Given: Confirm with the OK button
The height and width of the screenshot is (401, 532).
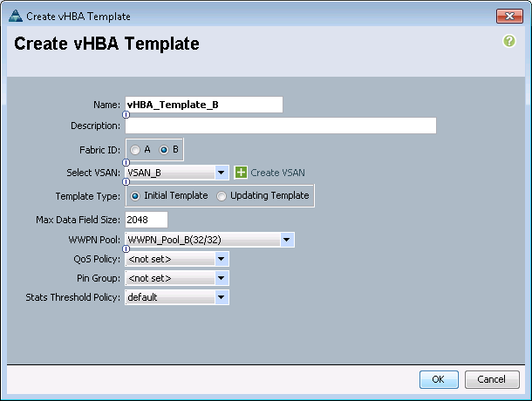Looking at the screenshot, I should (x=439, y=379).
